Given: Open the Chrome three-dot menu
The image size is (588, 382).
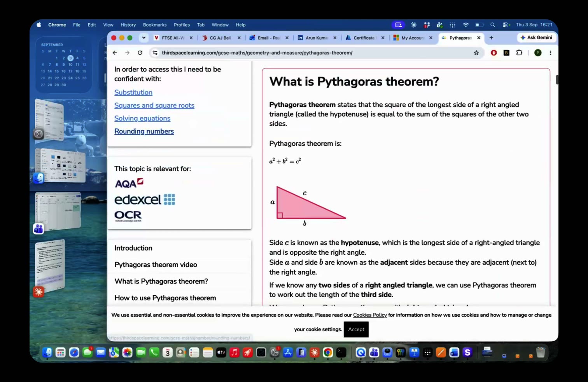Looking at the screenshot, I should coord(550,53).
